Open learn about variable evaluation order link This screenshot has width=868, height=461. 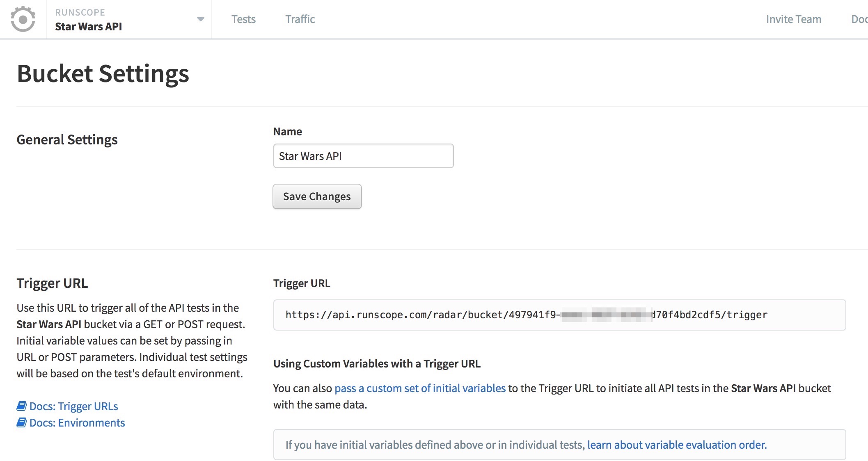tap(677, 445)
